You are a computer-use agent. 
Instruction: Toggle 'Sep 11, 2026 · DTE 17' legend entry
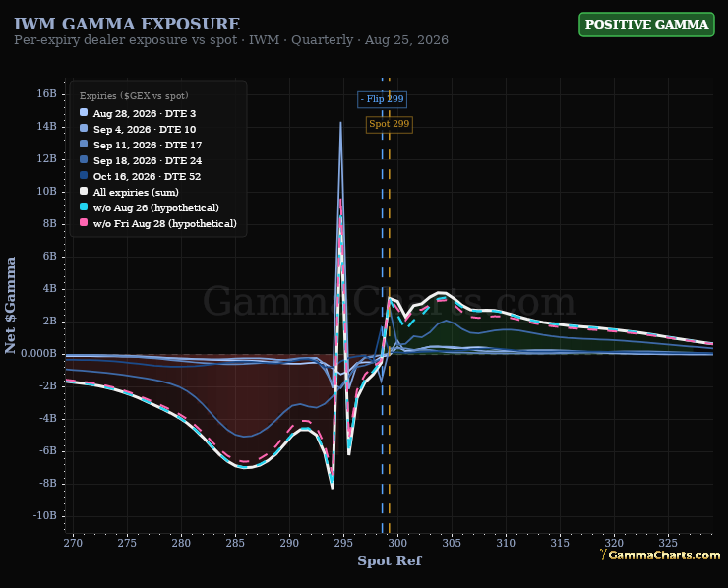(x=141, y=145)
